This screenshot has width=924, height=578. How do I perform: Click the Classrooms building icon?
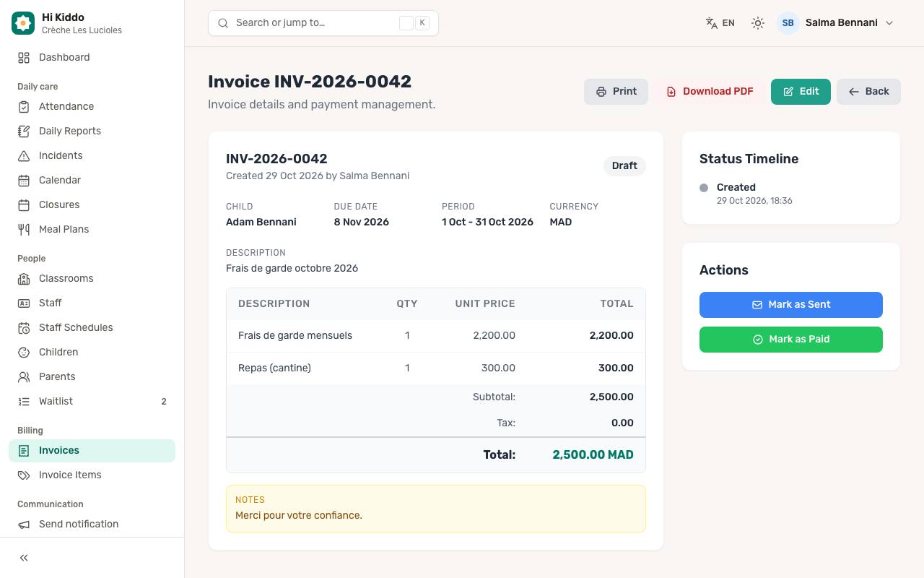[x=24, y=278]
